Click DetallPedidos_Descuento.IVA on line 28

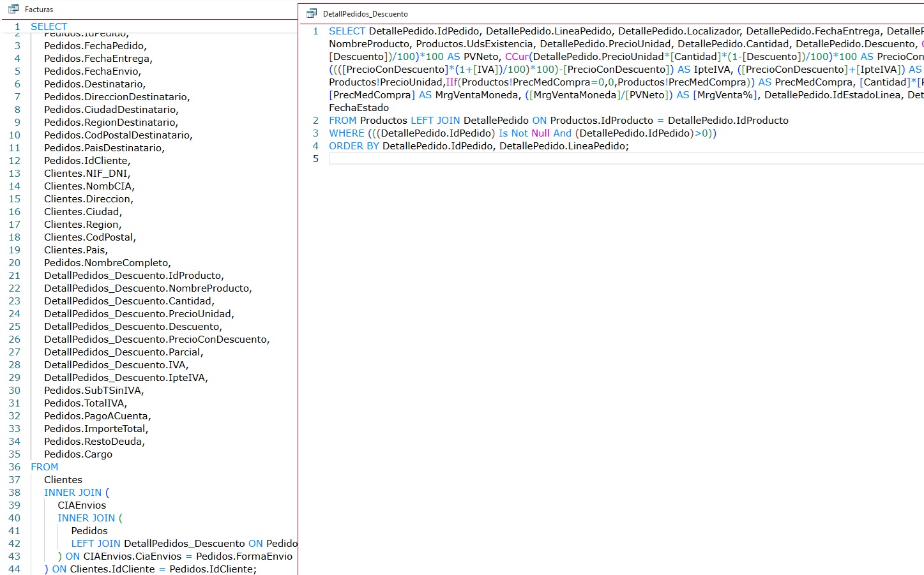coord(116,364)
